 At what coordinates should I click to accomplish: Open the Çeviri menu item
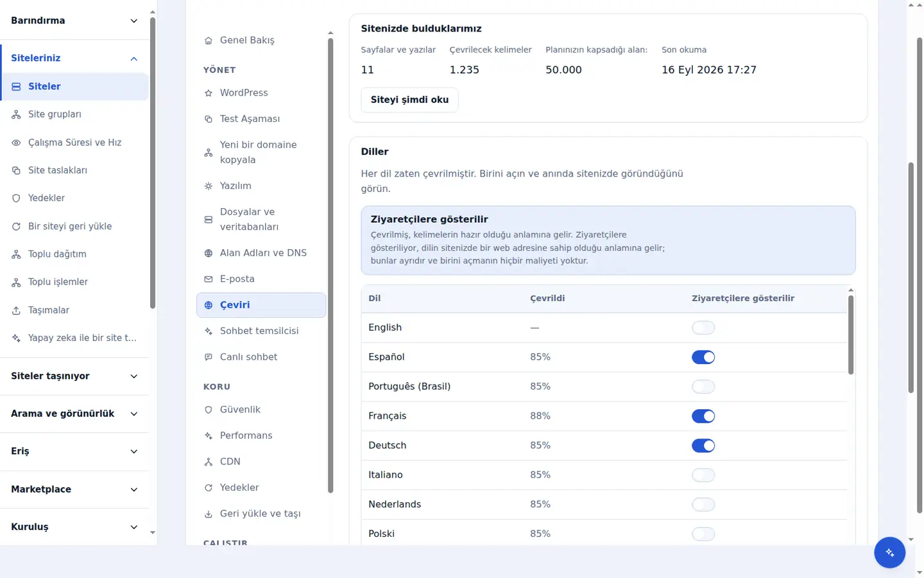pos(261,305)
